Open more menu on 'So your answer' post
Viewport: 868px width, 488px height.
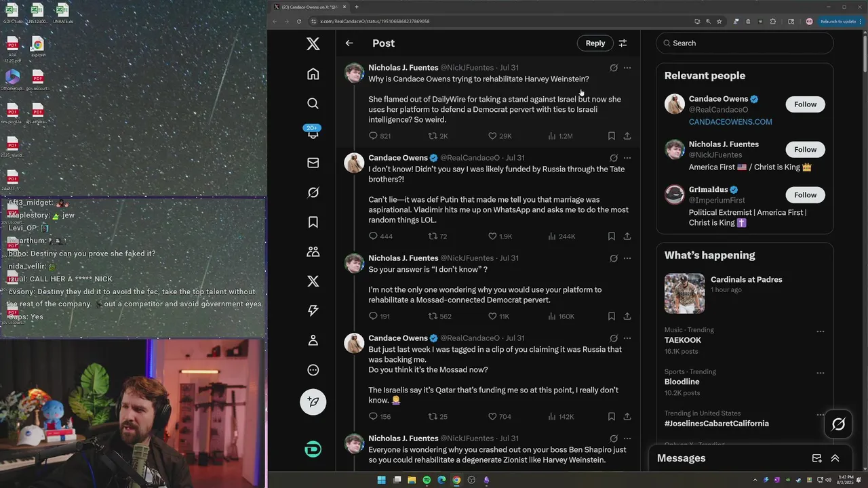click(627, 258)
